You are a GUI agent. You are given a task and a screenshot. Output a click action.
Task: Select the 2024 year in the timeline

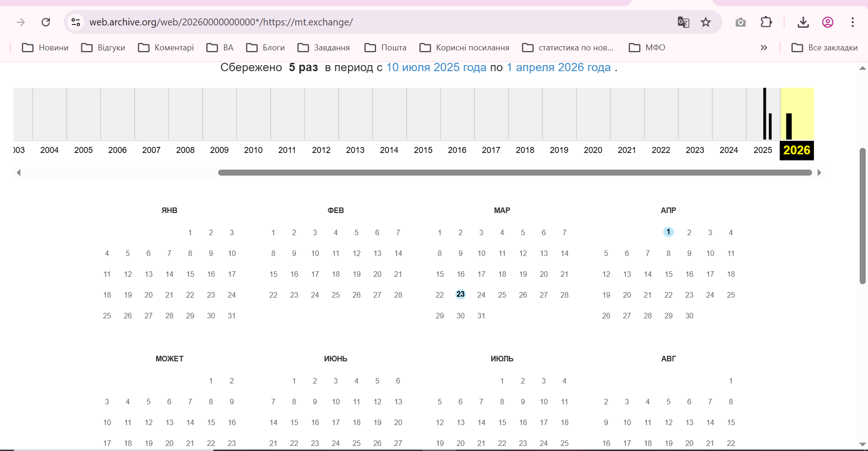[729, 150]
